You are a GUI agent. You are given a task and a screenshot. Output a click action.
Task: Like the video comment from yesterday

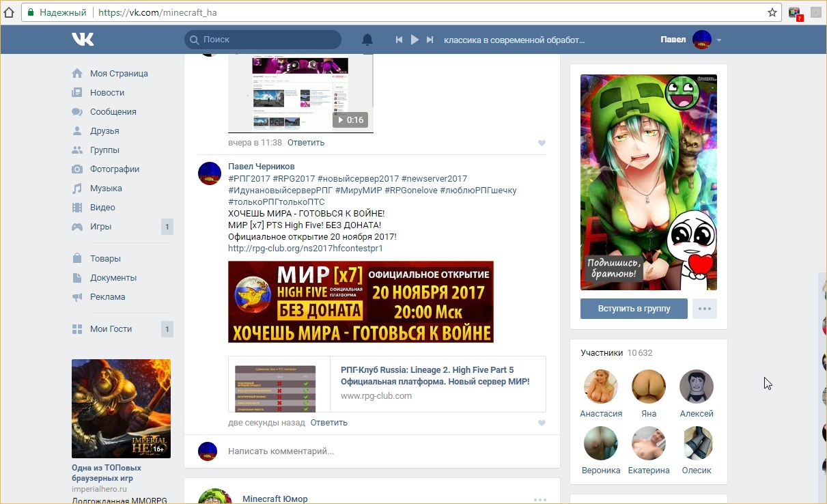(542, 143)
